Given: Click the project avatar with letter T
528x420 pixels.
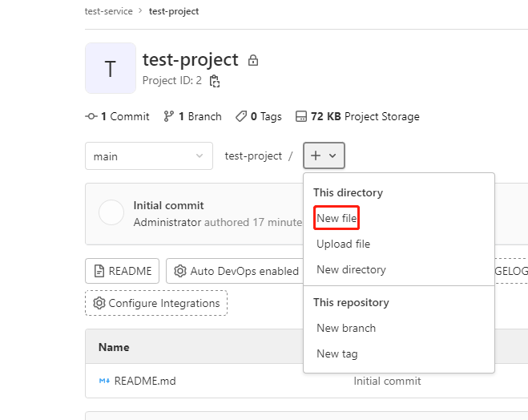Looking at the screenshot, I should coord(111,68).
